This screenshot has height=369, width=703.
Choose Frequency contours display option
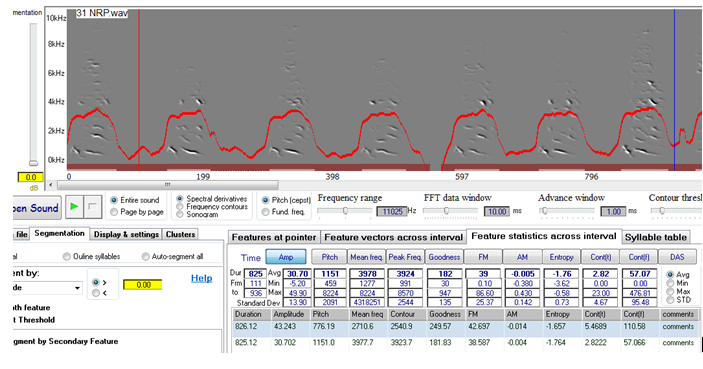(180, 207)
